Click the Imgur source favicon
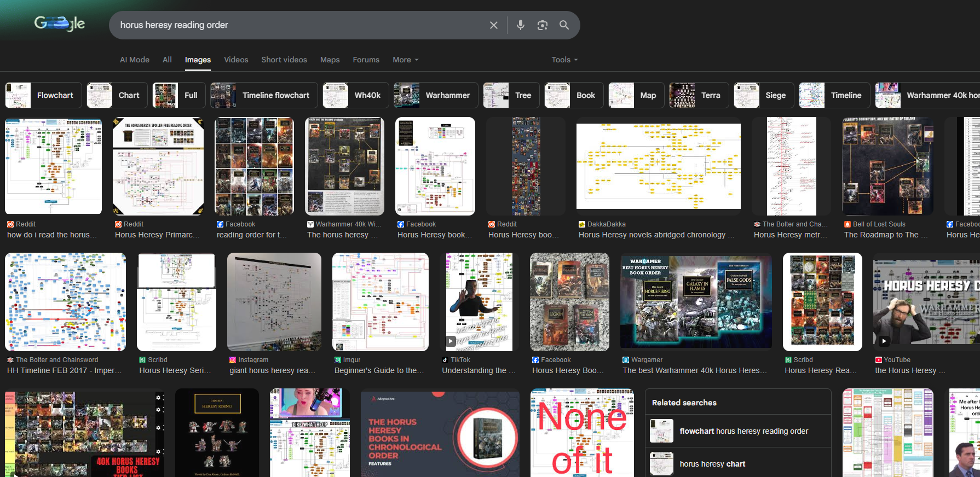 point(338,360)
